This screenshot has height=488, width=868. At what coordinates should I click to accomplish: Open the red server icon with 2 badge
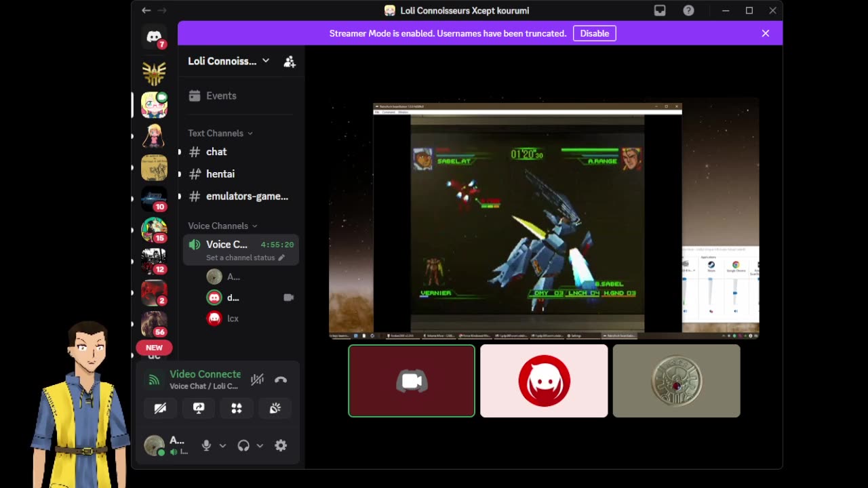[x=154, y=292]
